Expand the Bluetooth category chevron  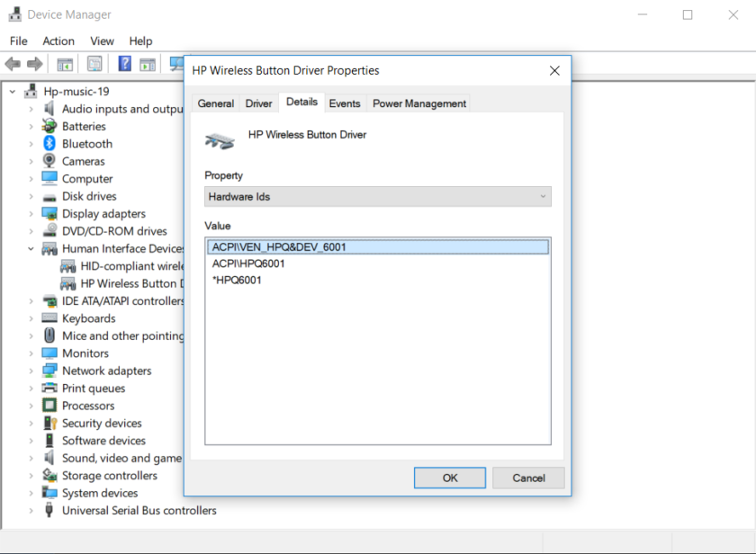31,144
